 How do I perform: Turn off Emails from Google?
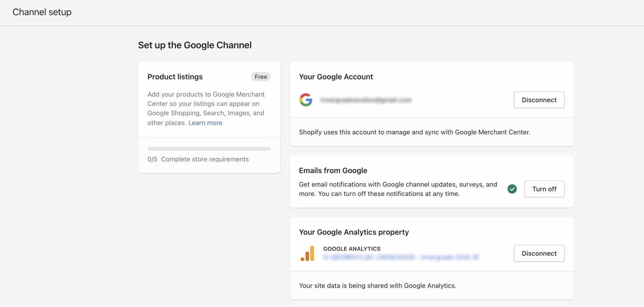click(x=544, y=189)
